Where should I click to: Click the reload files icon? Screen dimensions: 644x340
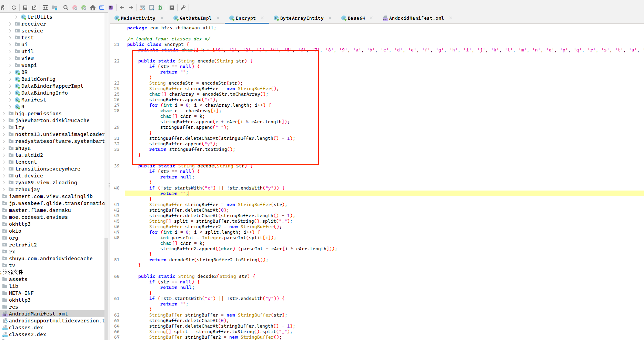coord(14,8)
